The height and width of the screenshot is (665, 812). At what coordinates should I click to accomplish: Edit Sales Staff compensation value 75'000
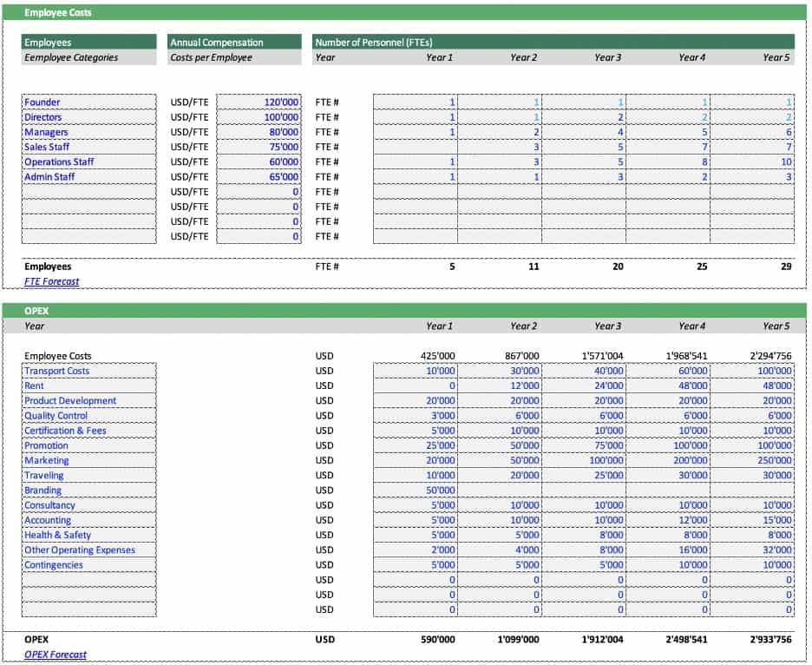coord(259,147)
